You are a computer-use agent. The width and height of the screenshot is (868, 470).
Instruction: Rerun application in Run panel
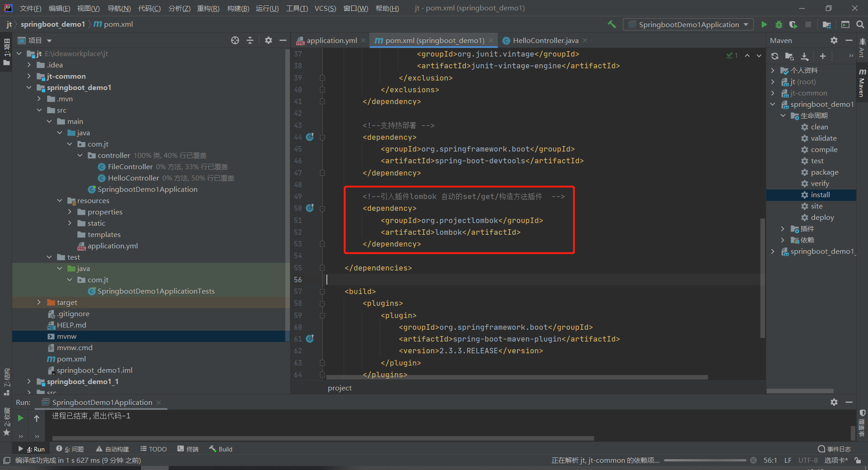coord(20,418)
